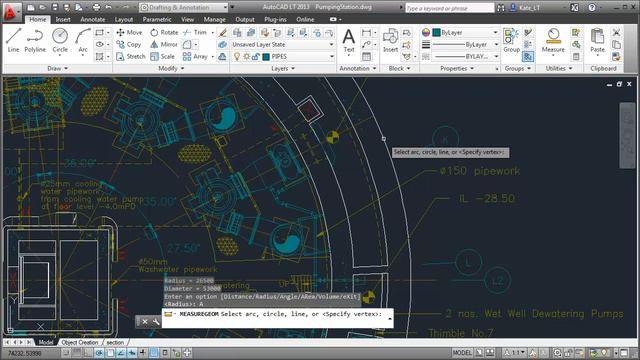This screenshot has width=640, height=360.
Task: Switch to Object Creation layout tab
Action: point(80,342)
